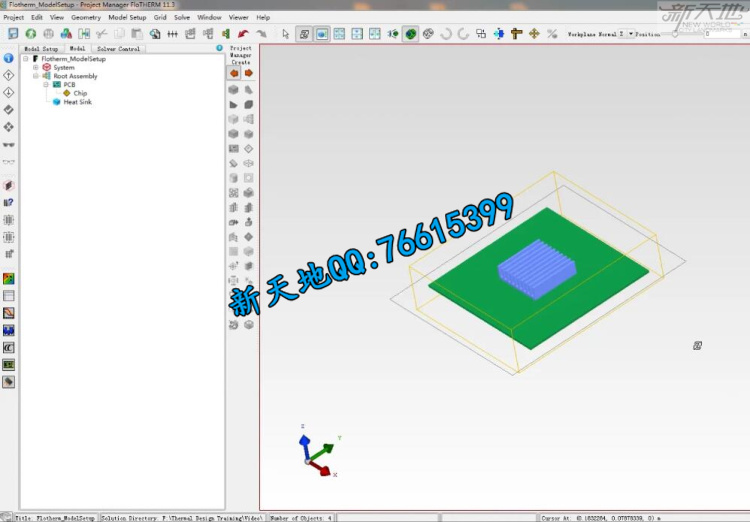The image size is (750, 522).
Task: Click the sunglasses icon in left sidebar
Action: pyautogui.click(x=9, y=144)
